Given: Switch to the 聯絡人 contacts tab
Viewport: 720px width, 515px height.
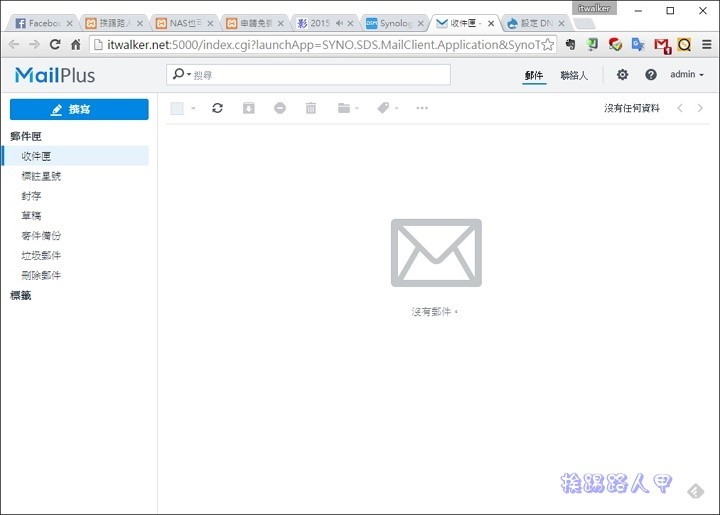Looking at the screenshot, I should (x=574, y=75).
